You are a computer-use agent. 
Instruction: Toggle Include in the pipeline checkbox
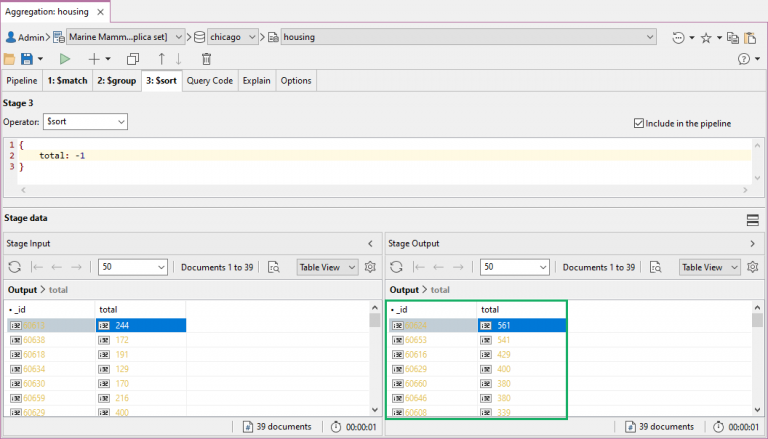tap(639, 124)
